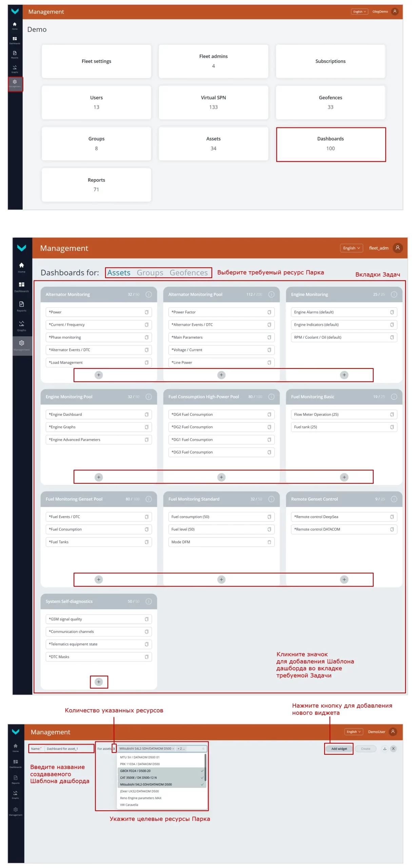Click the delete icon next to Mode DFM
412x868 pixels.
point(269,541)
